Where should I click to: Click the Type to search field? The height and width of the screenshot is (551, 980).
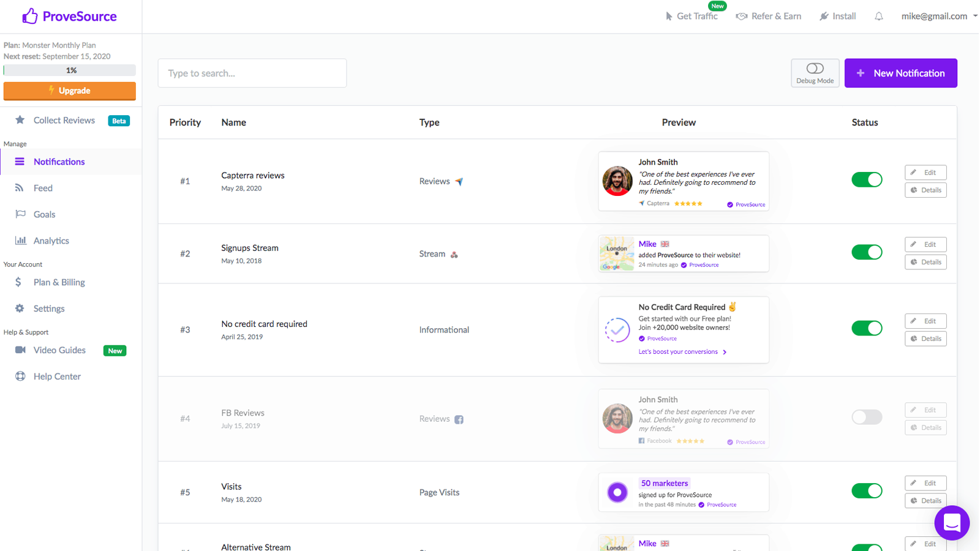(x=252, y=73)
